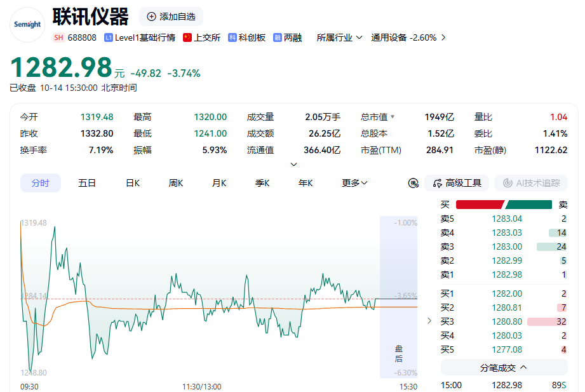Click the 市盈(TTM) value 284.91
The image size is (585, 392).
440,150
